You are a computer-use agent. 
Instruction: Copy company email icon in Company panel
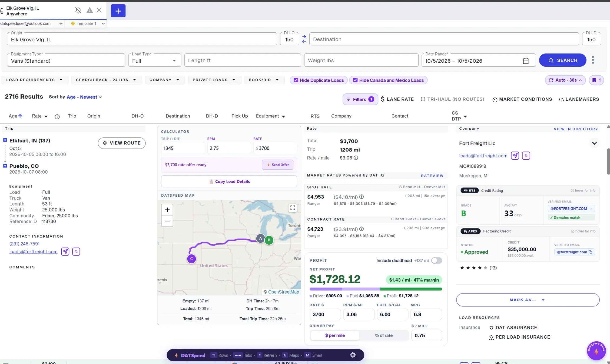[526, 156]
